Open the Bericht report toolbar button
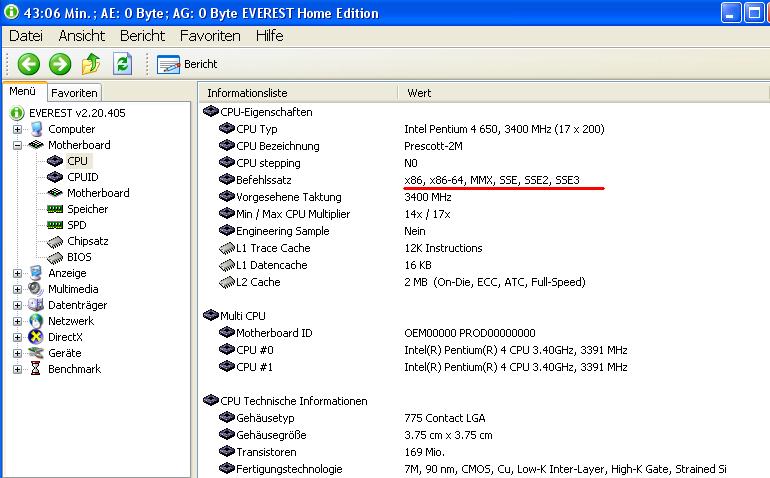 click(188, 64)
